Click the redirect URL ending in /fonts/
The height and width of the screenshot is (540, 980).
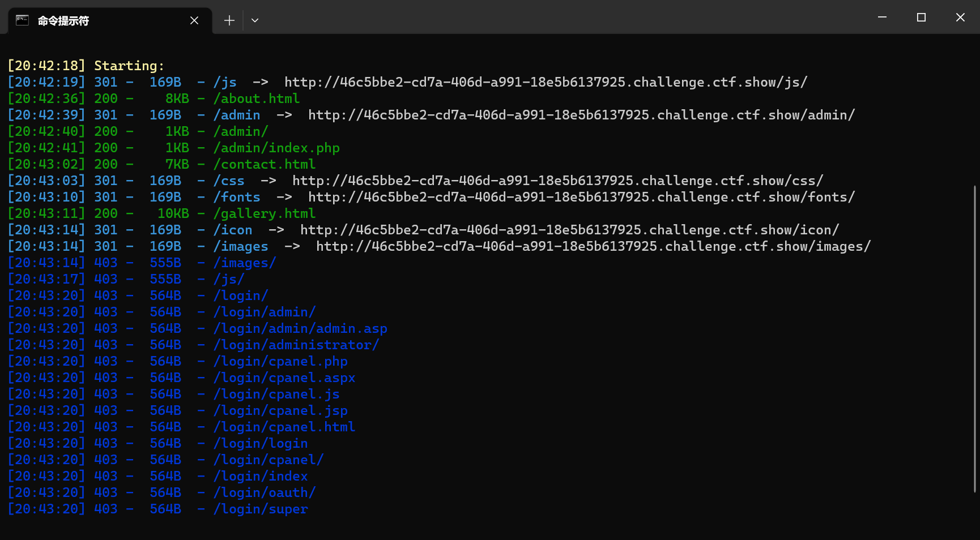point(581,197)
